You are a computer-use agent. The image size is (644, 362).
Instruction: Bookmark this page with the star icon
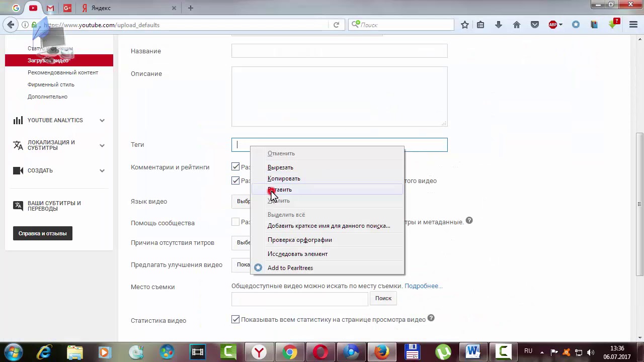tap(465, 25)
